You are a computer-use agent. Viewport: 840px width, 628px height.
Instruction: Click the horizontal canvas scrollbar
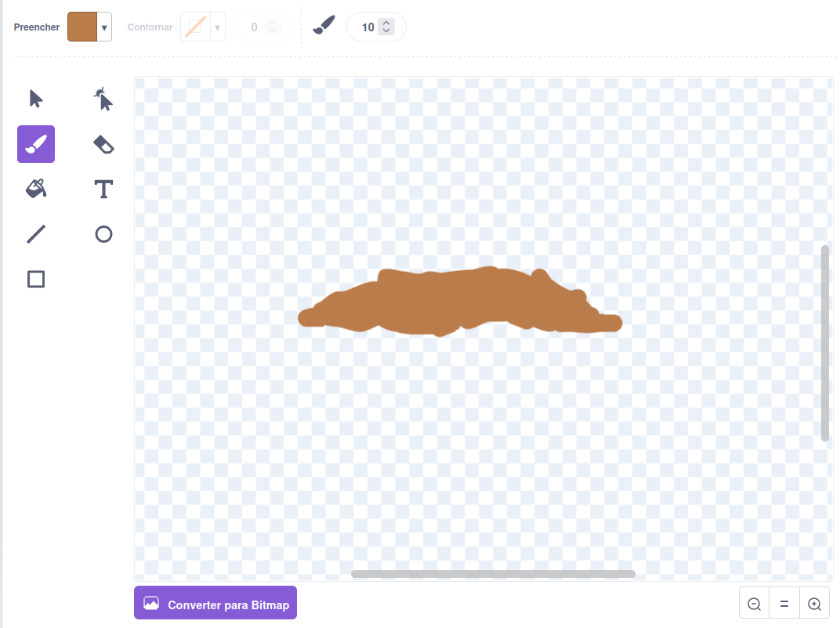(x=493, y=574)
